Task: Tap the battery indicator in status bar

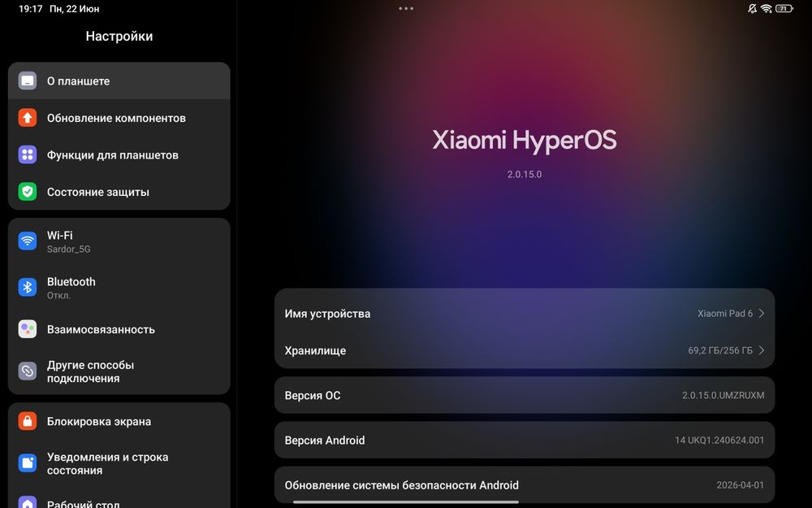Action: (784, 8)
